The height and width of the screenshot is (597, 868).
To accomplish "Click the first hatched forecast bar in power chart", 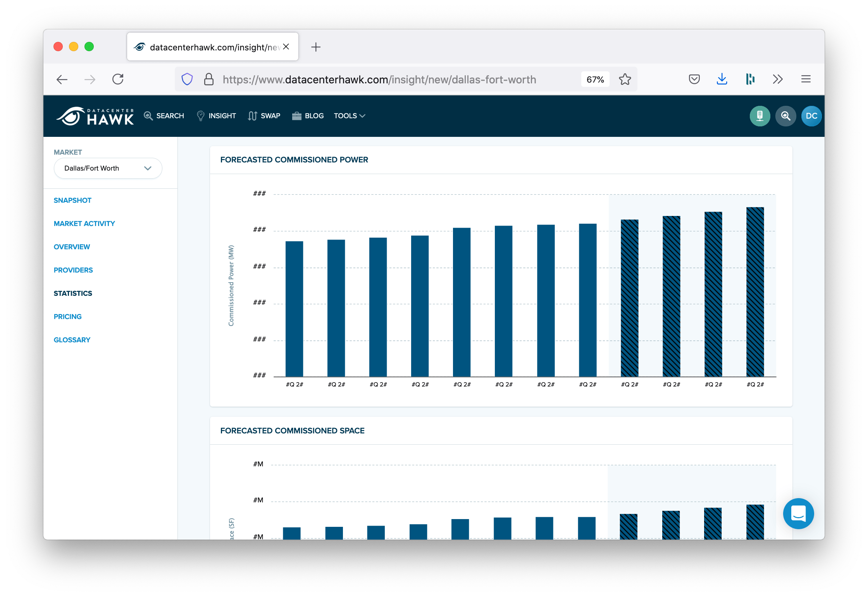I will pos(629,298).
